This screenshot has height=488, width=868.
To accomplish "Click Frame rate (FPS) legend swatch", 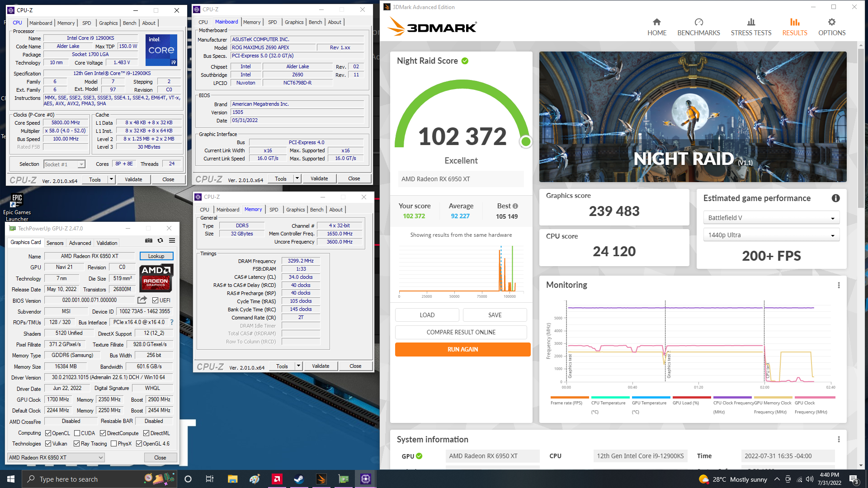I will point(570,398).
